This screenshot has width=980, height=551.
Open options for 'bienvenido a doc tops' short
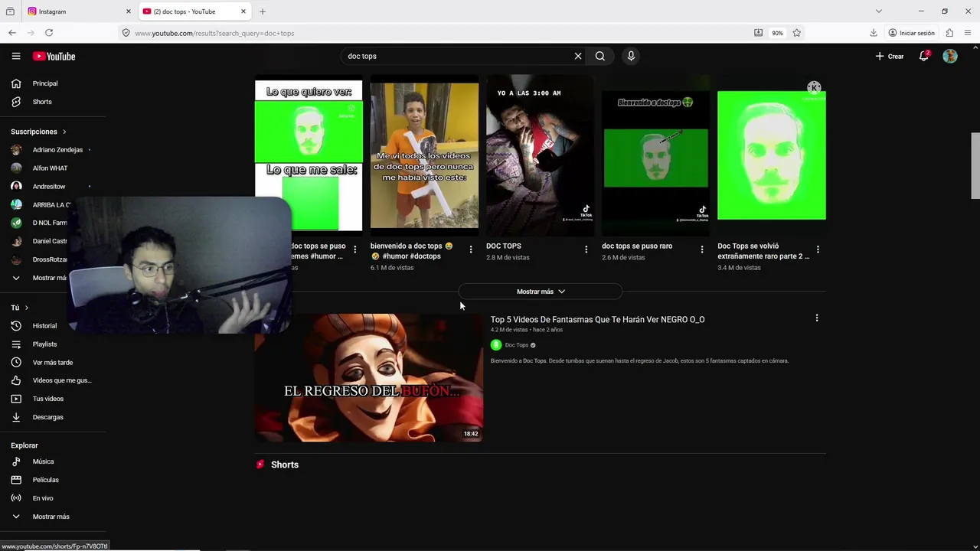(x=471, y=249)
